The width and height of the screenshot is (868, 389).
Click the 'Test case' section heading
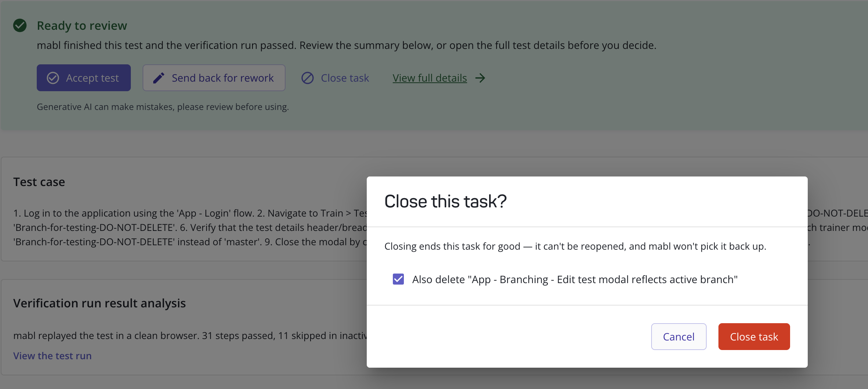click(x=39, y=182)
